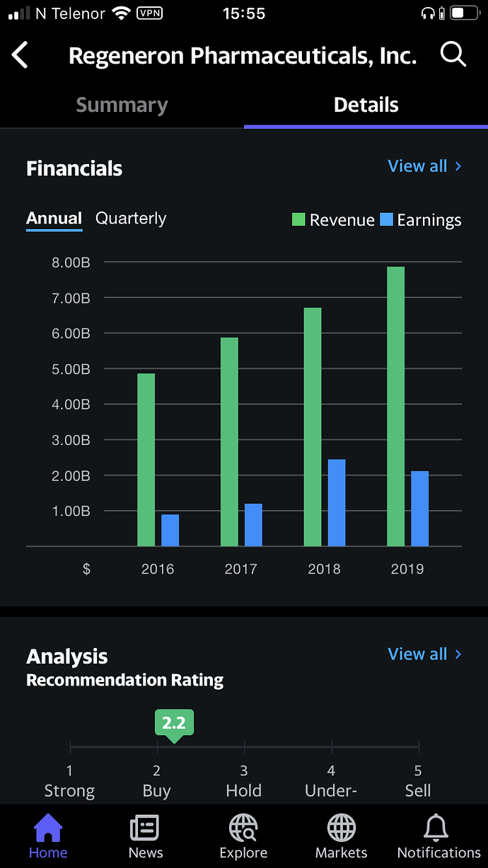The height and width of the screenshot is (868, 488).
Task: Tap the Wi-Fi status icon
Action: coord(122,13)
